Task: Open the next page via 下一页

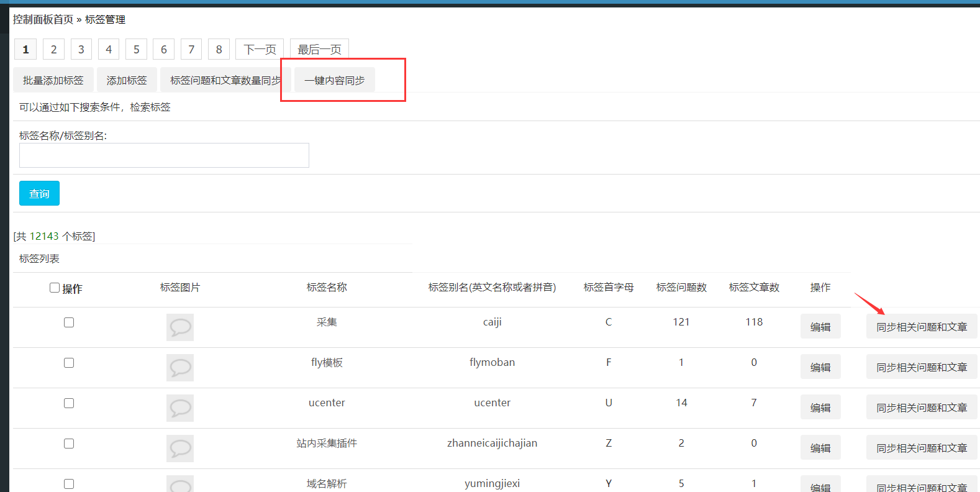Action: click(x=260, y=50)
